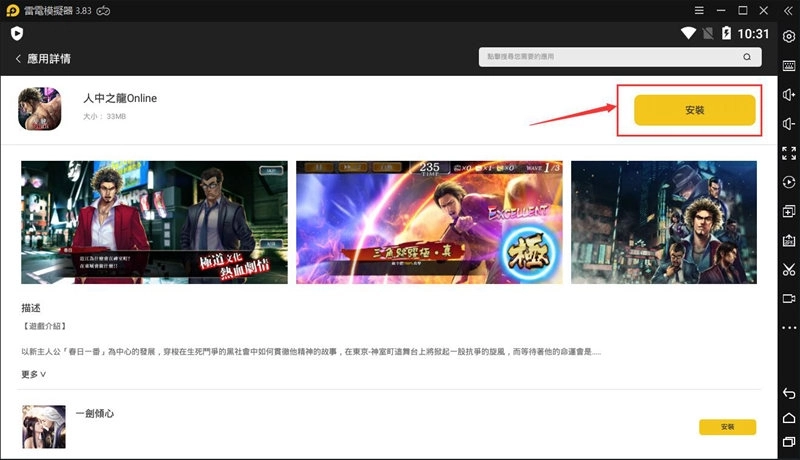Open multi-instance sync icon in sidebar

tap(789, 211)
